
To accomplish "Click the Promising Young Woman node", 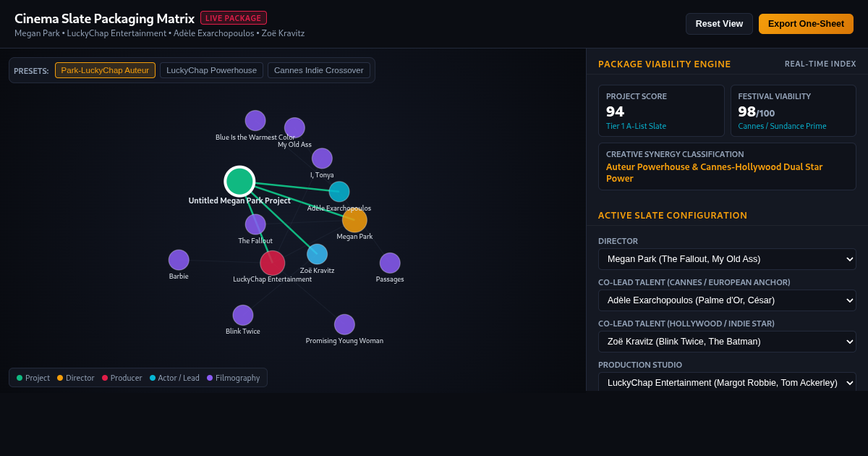I will point(344,324).
